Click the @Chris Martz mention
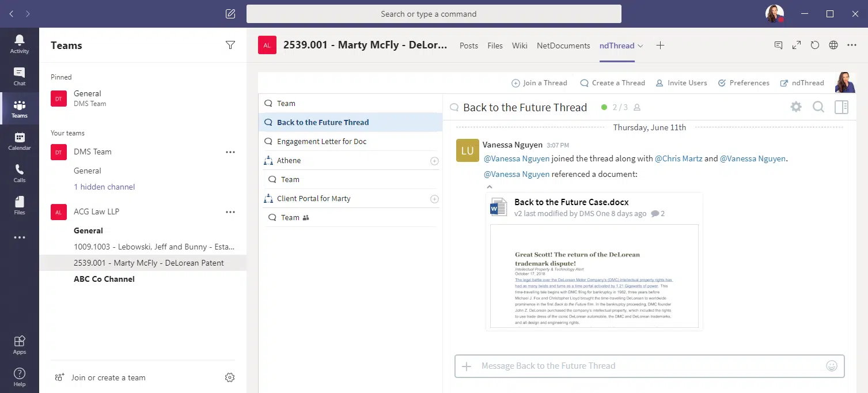This screenshot has width=868, height=393. [679, 158]
